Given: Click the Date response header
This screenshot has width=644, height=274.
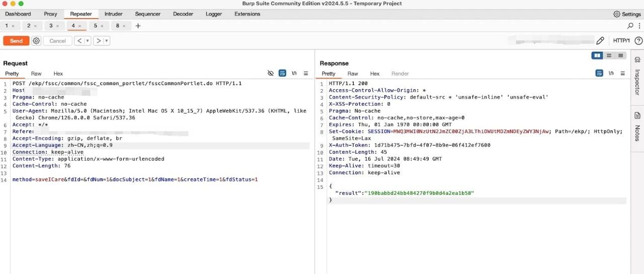Looking at the screenshot, I should [385, 159].
